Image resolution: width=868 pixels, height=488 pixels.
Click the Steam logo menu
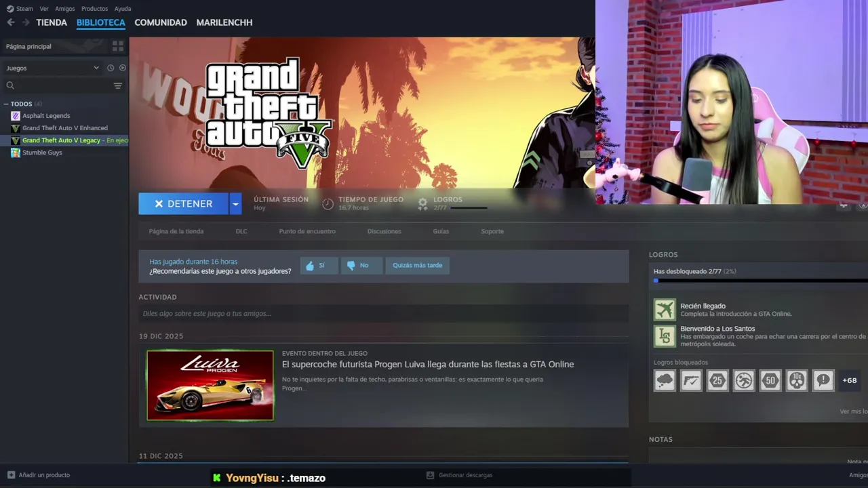(x=9, y=9)
